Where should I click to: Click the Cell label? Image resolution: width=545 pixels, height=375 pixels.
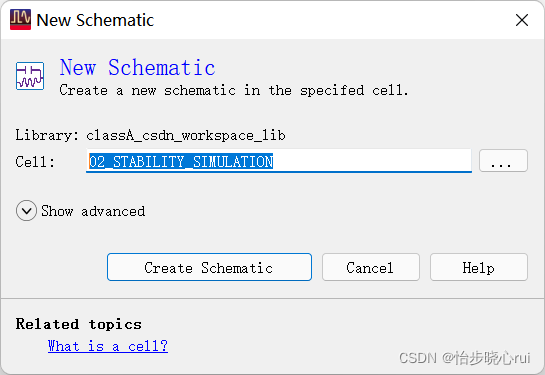[x=35, y=162]
